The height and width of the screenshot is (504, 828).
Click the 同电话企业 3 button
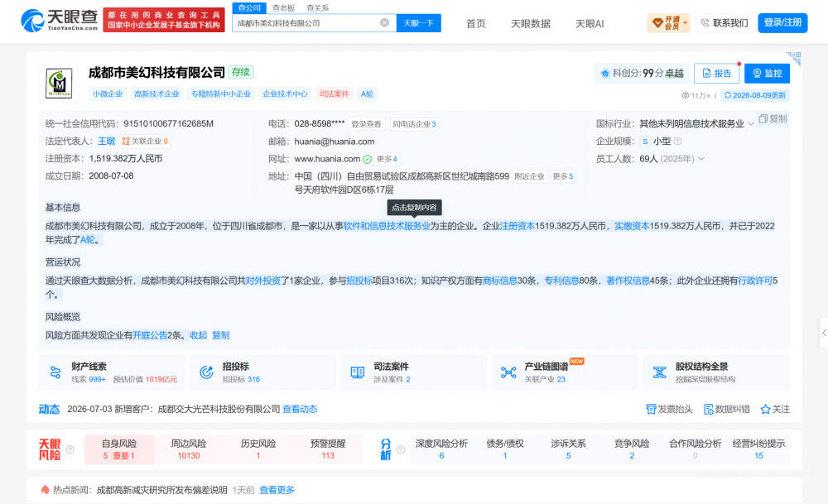click(x=414, y=124)
